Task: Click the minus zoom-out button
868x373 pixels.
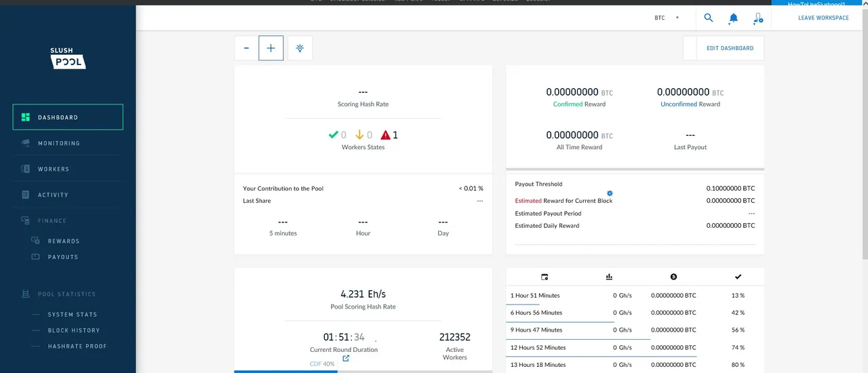Action: tap(246, 48)
